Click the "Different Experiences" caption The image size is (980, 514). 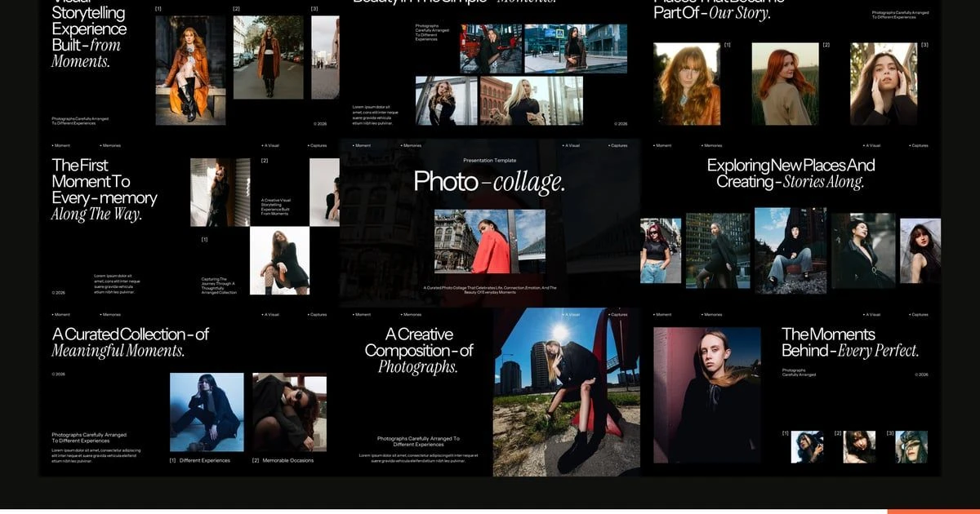205,460
